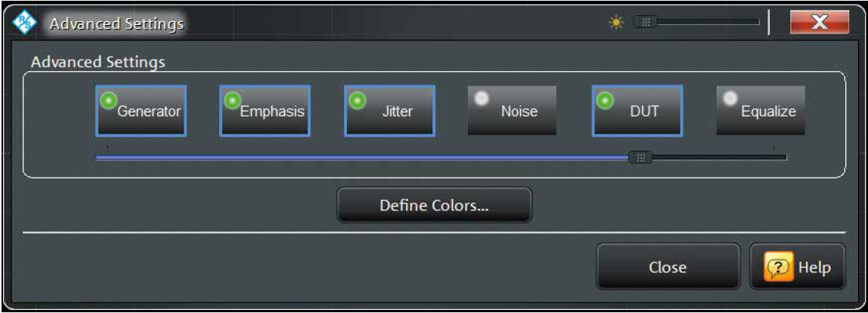
Task: Toggle the DUT button
Action: [x=637, y=110]
